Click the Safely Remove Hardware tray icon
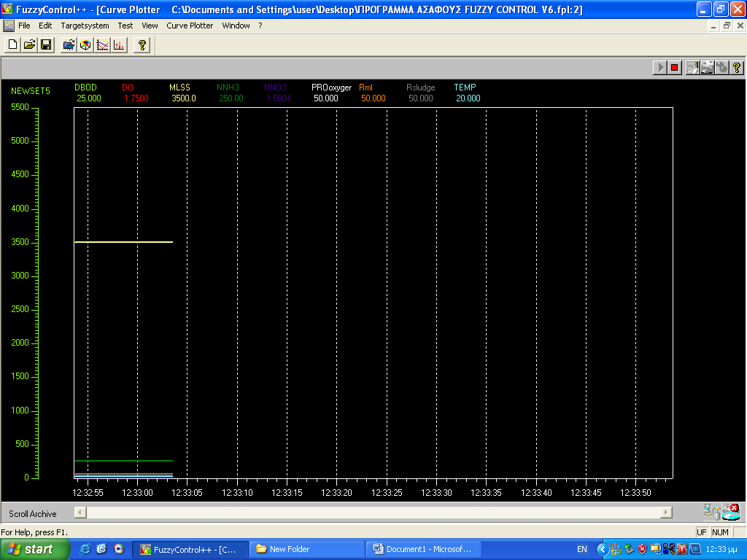This screenshot has height=560, width=747. (x=629, y=550)
